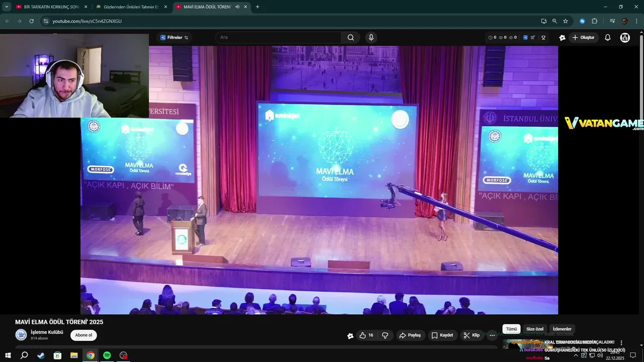This screenshot has width=644, height=362.
Task: Activate voice search microphone icon
Action: click(371, 37)
